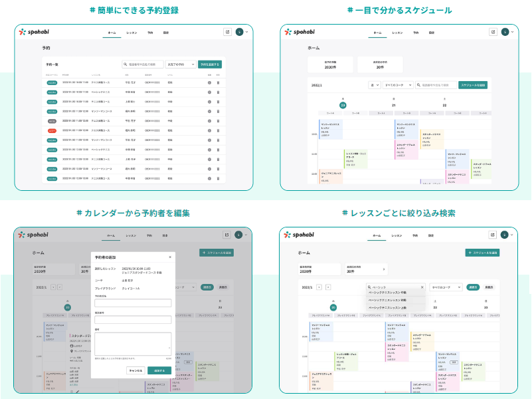Click the next arrow beside 2022/1 in the ベーシック search screen
This screenshot has width=532, height=399.
(x=327, y=287)
